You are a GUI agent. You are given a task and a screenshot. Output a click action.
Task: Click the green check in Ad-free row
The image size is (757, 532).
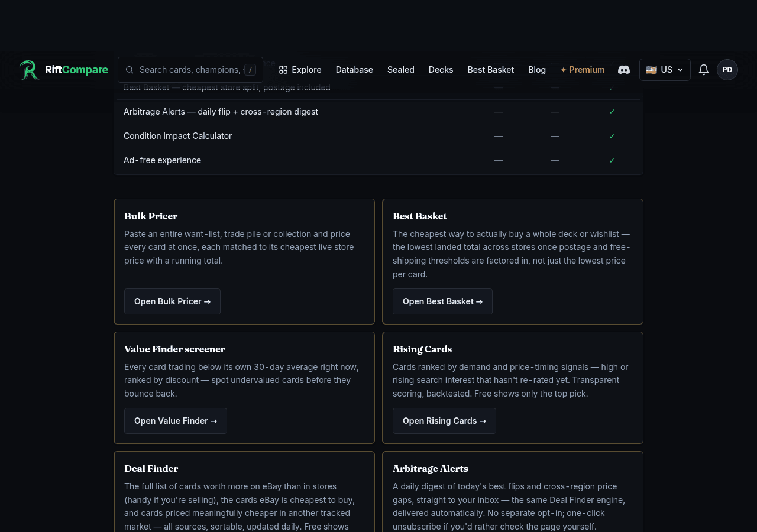pos(612,160)
